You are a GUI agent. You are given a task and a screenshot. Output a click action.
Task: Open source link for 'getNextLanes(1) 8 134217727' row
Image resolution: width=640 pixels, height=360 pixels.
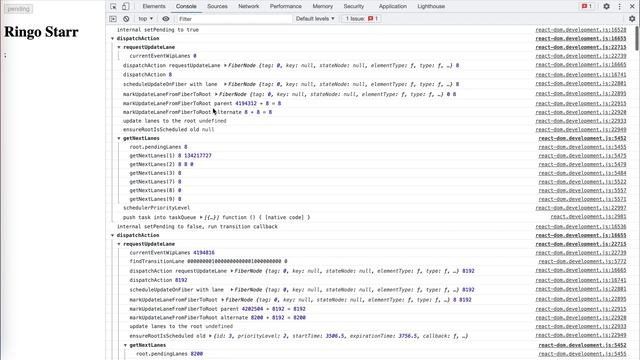click(x=582, y=156)
